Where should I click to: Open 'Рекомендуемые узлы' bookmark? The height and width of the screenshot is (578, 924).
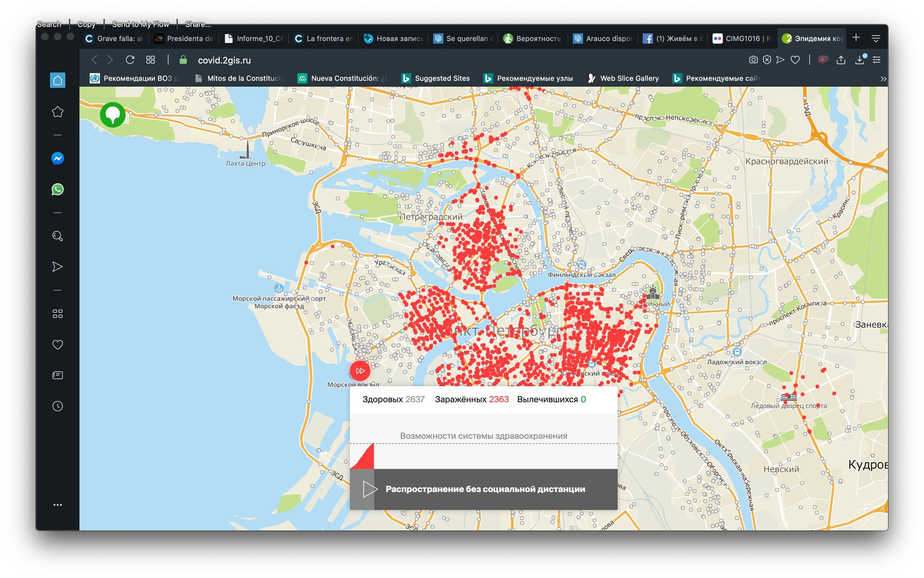[x=528, y=78]
